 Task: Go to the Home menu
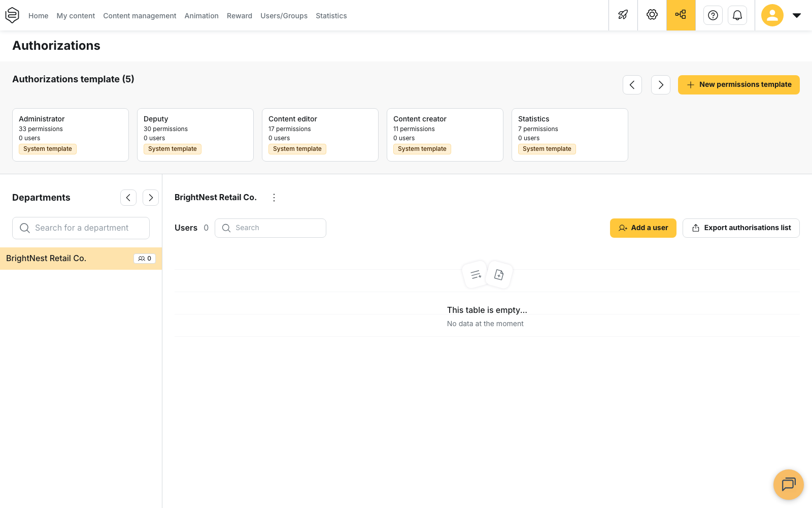pos(39,16)
